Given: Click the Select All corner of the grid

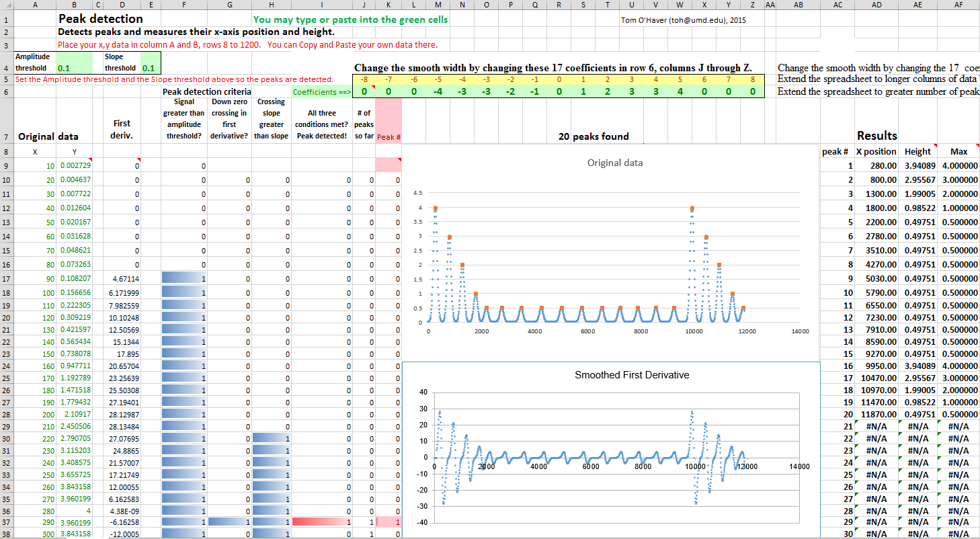Looking at the screenshot, I should [6, 5].
